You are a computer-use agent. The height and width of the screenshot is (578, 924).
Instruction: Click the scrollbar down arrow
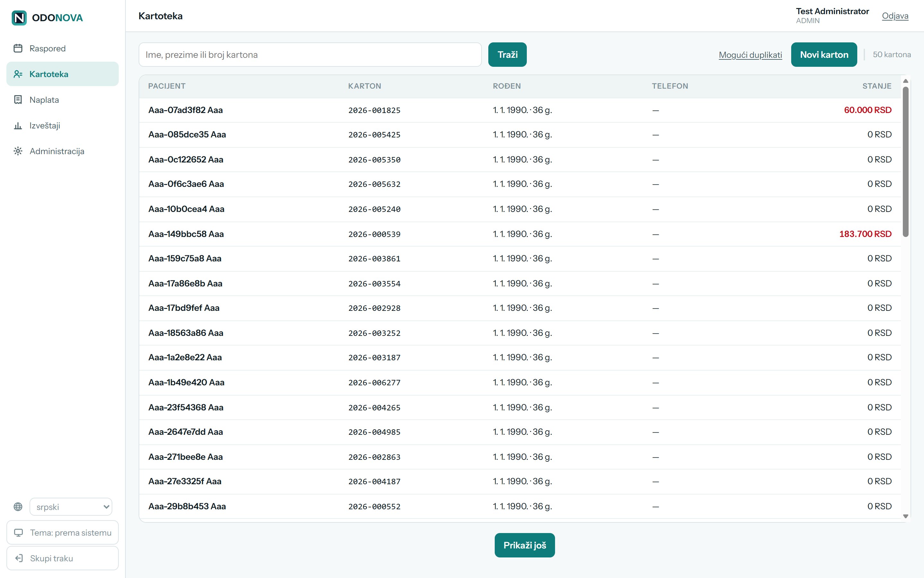[905, 516]
